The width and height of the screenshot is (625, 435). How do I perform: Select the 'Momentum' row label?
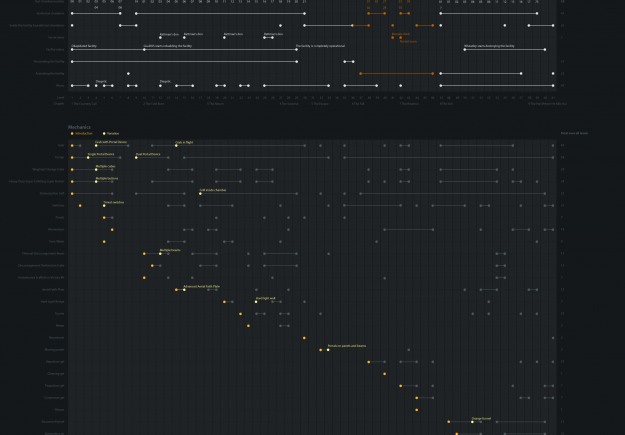tap(56, 230)
